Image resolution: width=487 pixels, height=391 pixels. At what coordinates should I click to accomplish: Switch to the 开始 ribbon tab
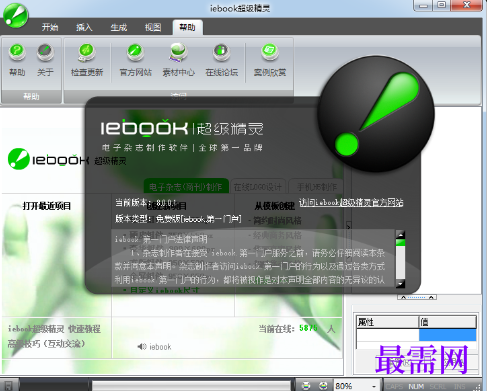point(50,27)
